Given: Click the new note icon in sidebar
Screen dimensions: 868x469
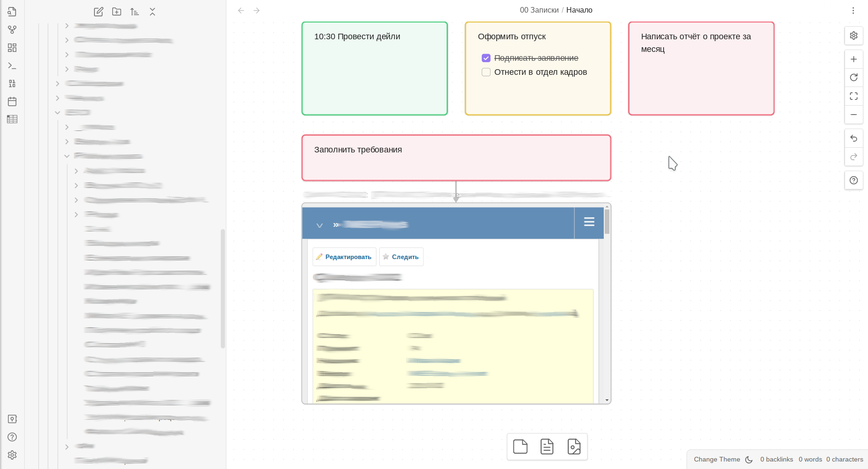Looking at the screenshot, I should point(98,12).
